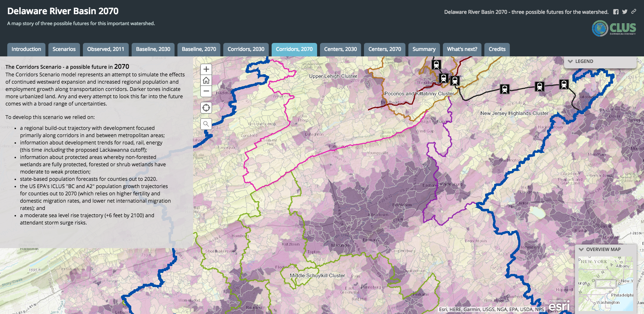Switch to the Scenarios tab

(x=64, y=49)
